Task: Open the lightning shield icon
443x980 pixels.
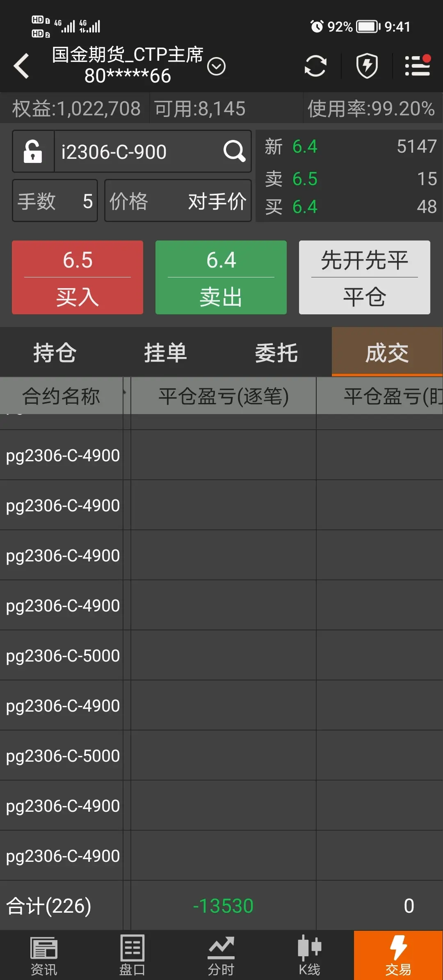Action: (x=367, y=66)
